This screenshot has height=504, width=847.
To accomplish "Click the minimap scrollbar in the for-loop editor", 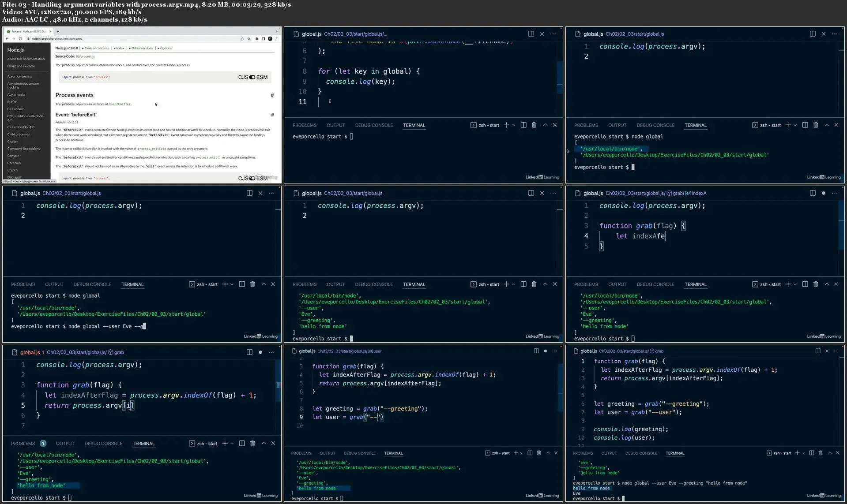I will pos(559,77).
